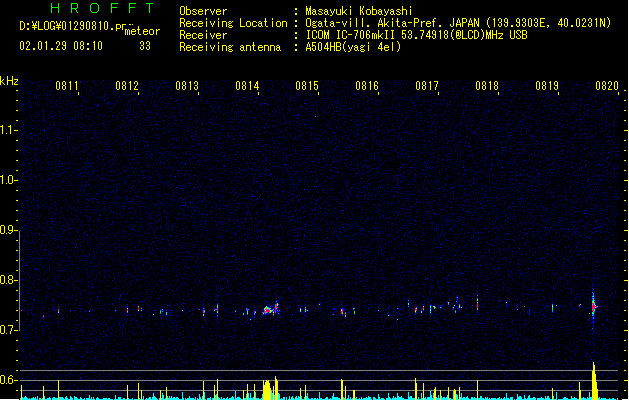This screenshot has width=629, height=400.
Task: Click the Receiving Location label
Action: (x=233, y=23)
